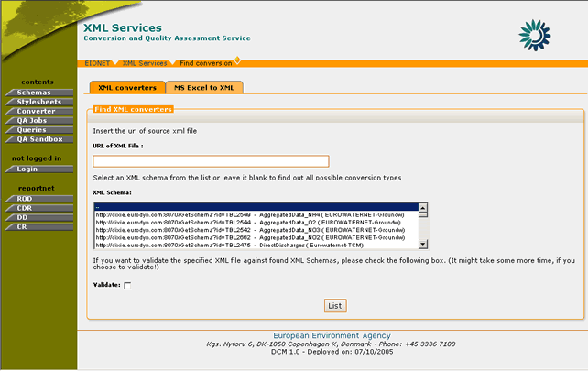Viewport: 588px width, 371px height.
Task: Click the EIONET breadcrumb
Action: pyautogui.click(x=97, y=63)
